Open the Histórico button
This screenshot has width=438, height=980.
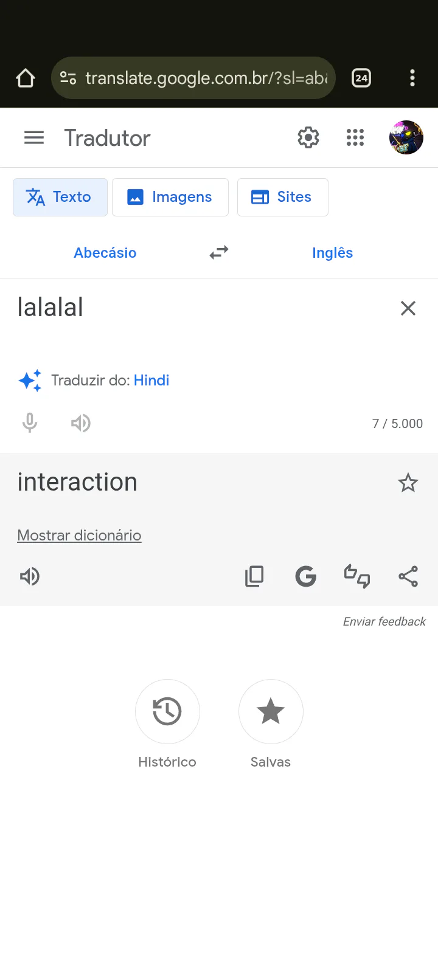(167, 711)
